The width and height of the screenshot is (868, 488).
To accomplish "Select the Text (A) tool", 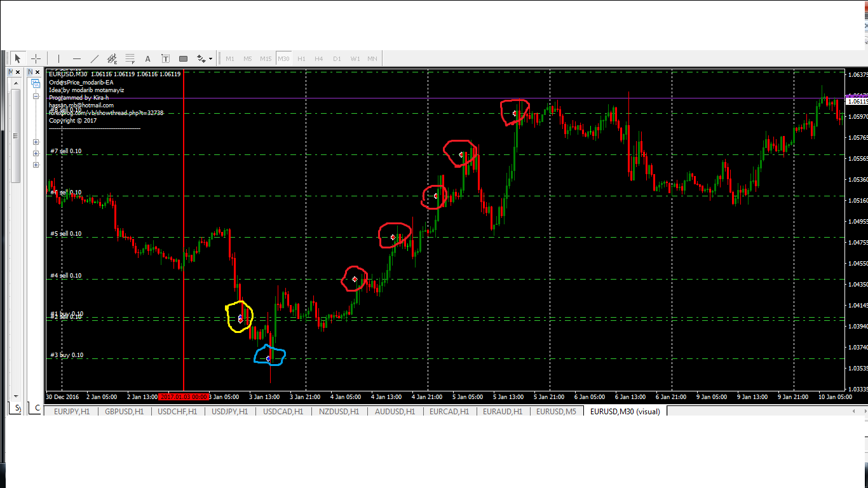I will (x=148, y=58).
